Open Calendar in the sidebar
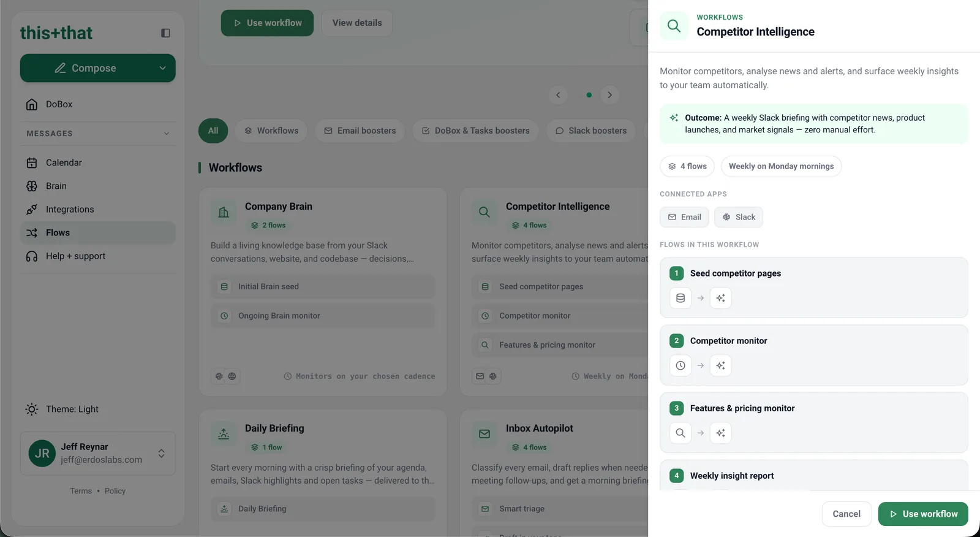Viewport: 980px width, 537px height. pos(98,162)
